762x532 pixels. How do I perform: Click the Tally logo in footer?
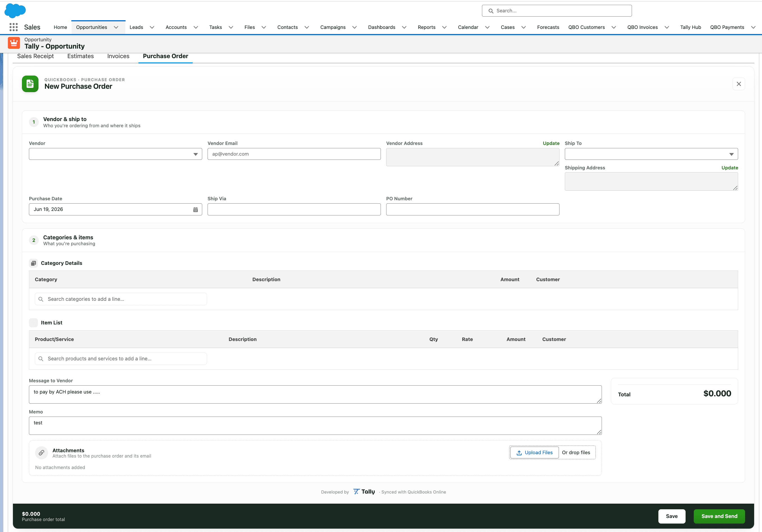[x=364, y=492]
